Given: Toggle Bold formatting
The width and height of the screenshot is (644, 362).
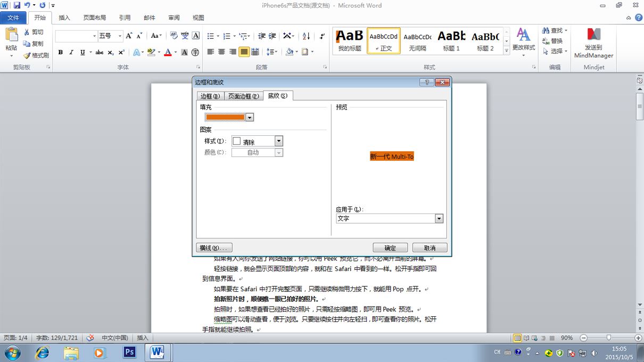Looking at the screenshot, I should point(60,52).
